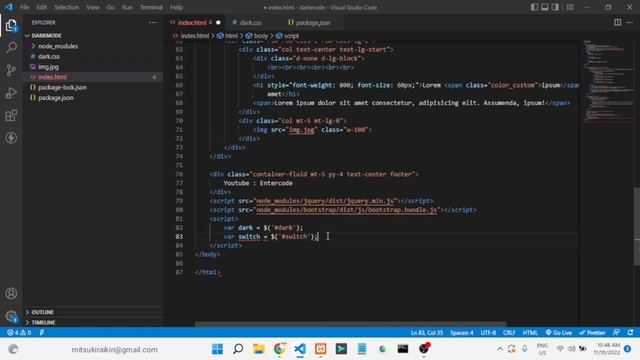
Task: Open the Go menu
Action: [x=110, y=7]
